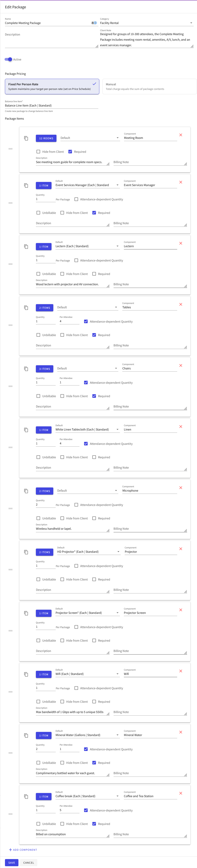The width and height of the screenshot is (197, 868).
Task: Check Required for the Lectern item
Action: 94,274
